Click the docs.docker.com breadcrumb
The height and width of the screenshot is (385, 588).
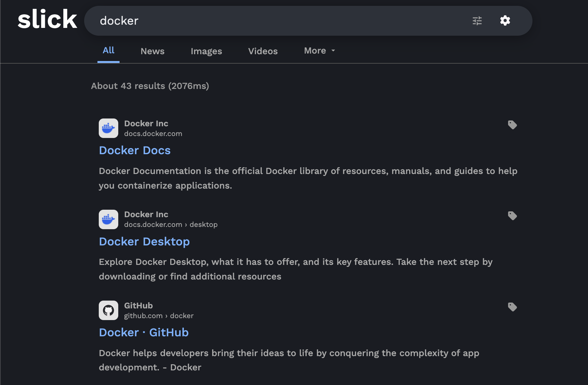click(153, 133)
